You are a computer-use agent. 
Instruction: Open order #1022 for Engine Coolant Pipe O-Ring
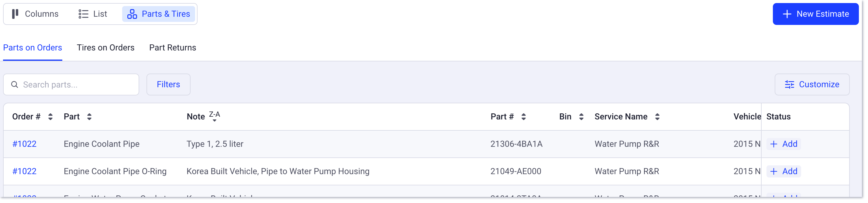click(25, 171)
